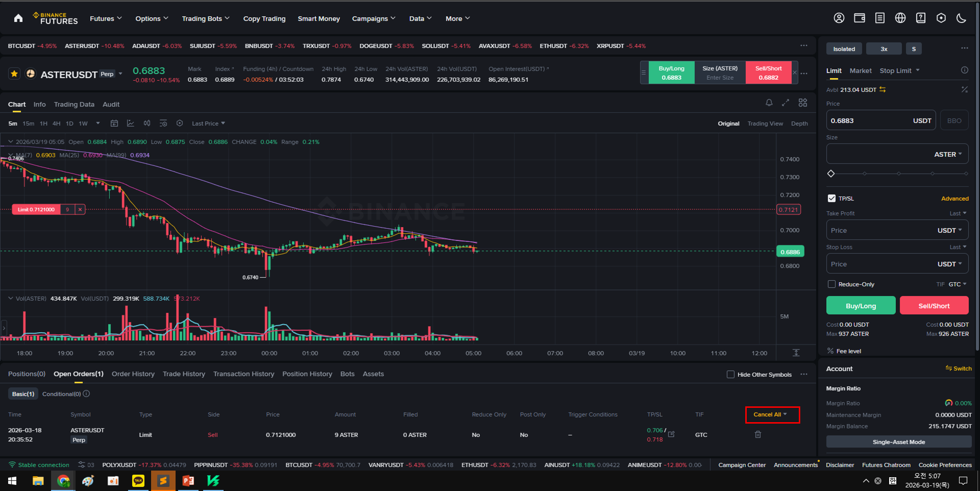This screenshot has width=980, height=491.
Task: Go to the home icon
Action: point(18,18)
